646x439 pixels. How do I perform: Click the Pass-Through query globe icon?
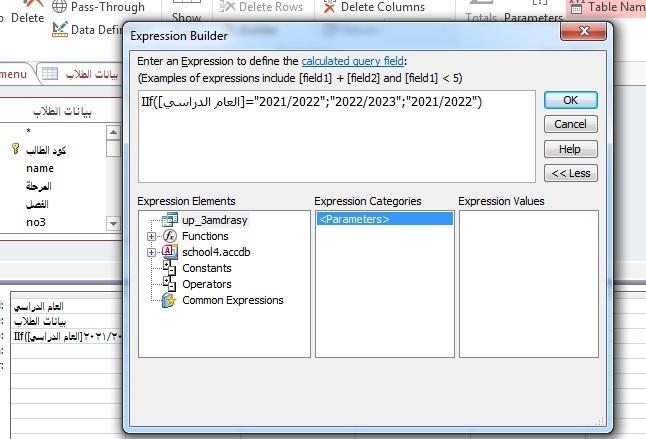click(x=60, y=7)
